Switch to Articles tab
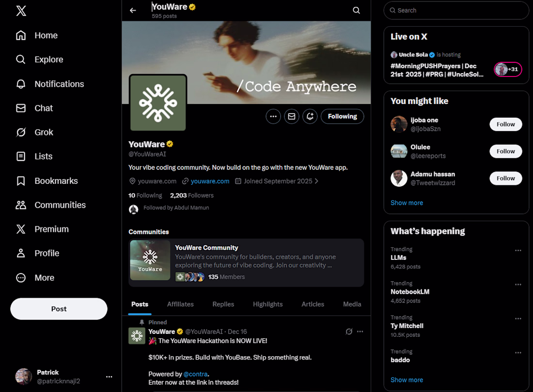Image resolution: width=533 pixels, height=392 pixels. tap(313, 304)
